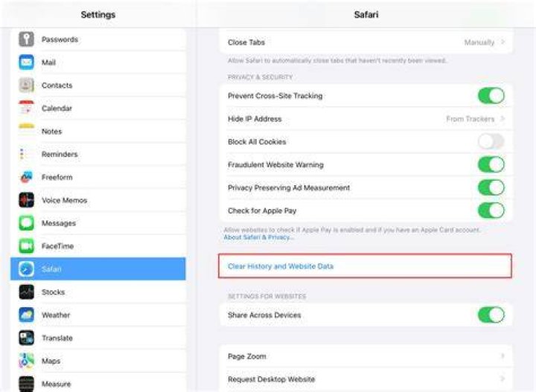Open About Safari & Privacy link
The height and width of the screenshot is (392, 536).
(259, 237)
